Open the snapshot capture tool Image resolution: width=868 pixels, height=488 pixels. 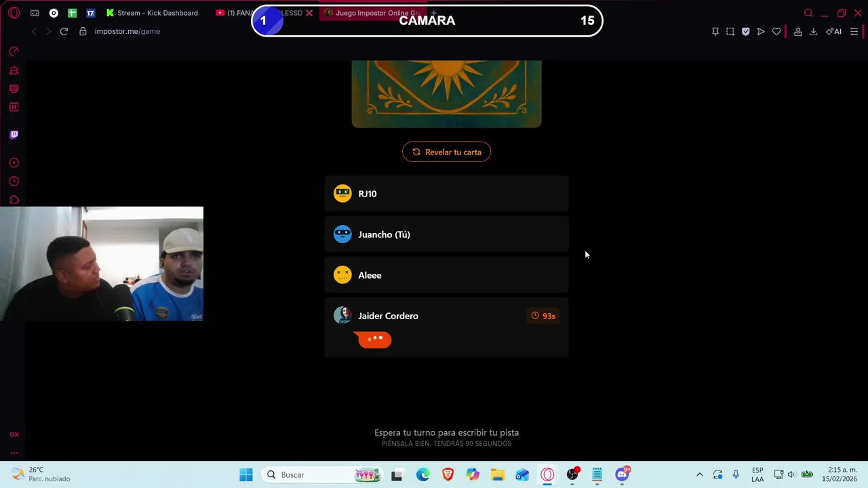730,31
